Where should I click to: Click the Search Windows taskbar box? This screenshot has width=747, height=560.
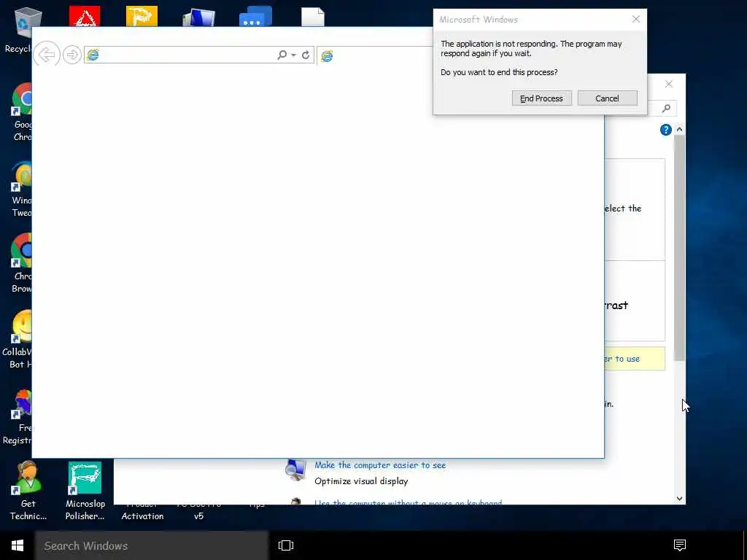pyautogui.click(x=152, y=545)
